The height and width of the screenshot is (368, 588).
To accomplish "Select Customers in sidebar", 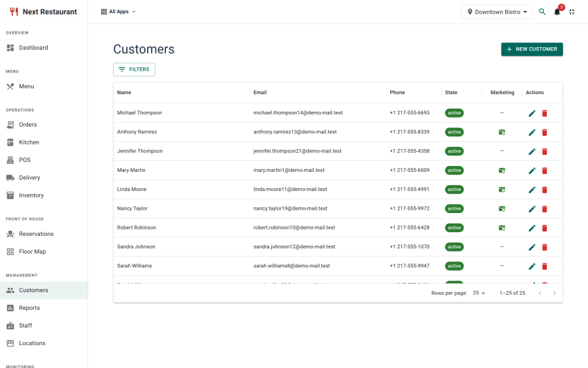I will tap(44, 290).
